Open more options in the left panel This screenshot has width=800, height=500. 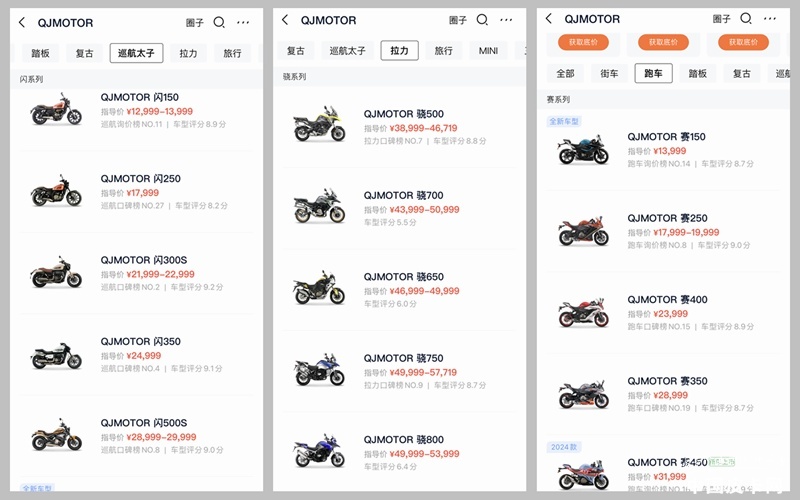tap(243, 22)
